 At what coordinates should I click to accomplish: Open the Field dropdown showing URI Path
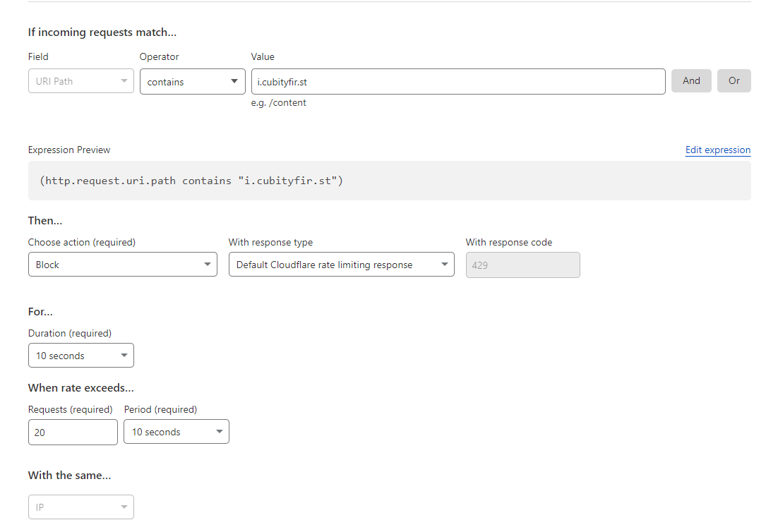click(x=80, y=81)
